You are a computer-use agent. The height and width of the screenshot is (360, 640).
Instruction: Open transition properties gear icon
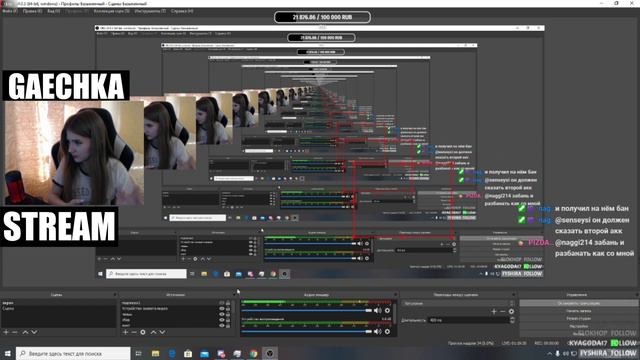pos(511,311)
